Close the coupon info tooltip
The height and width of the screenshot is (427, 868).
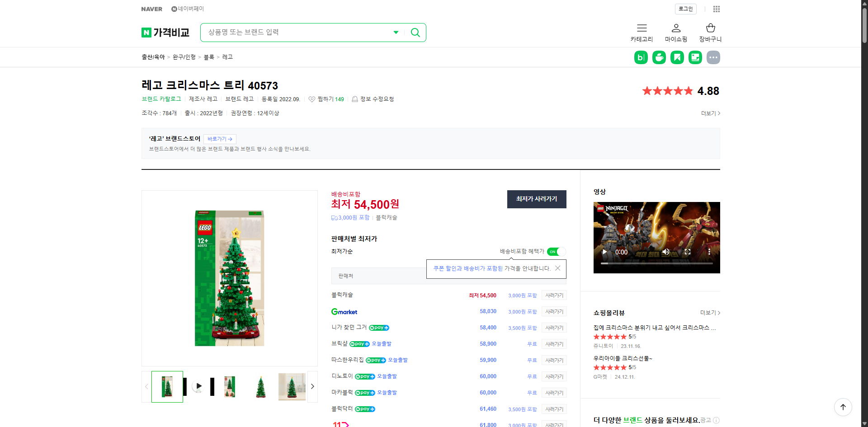557,268
